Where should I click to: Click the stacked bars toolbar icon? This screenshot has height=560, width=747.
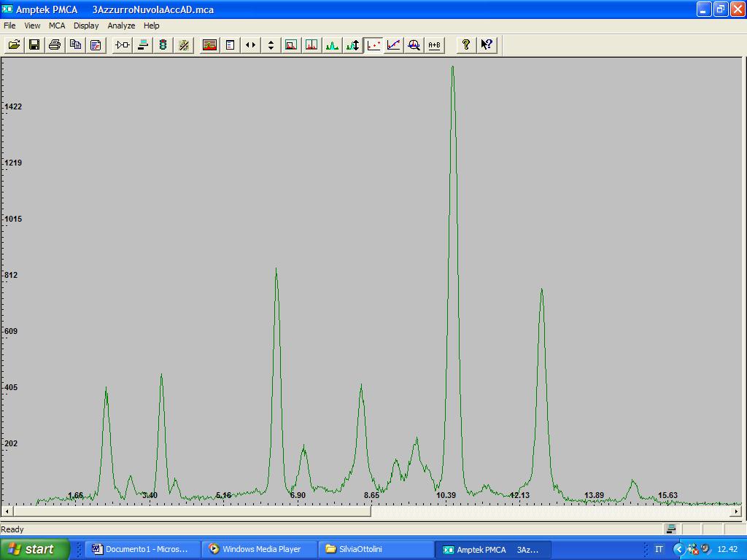coord(143,44)
